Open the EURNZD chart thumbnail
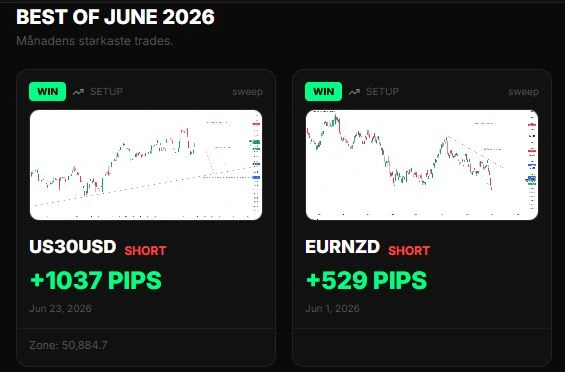Viewport: 565px width, 372px height. pyautogui.click(x=422, y=165)
